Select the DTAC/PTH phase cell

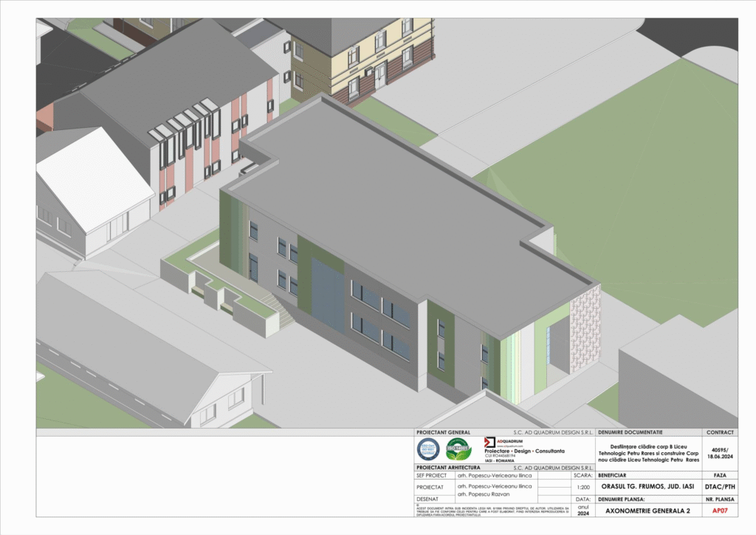(720, 488)
